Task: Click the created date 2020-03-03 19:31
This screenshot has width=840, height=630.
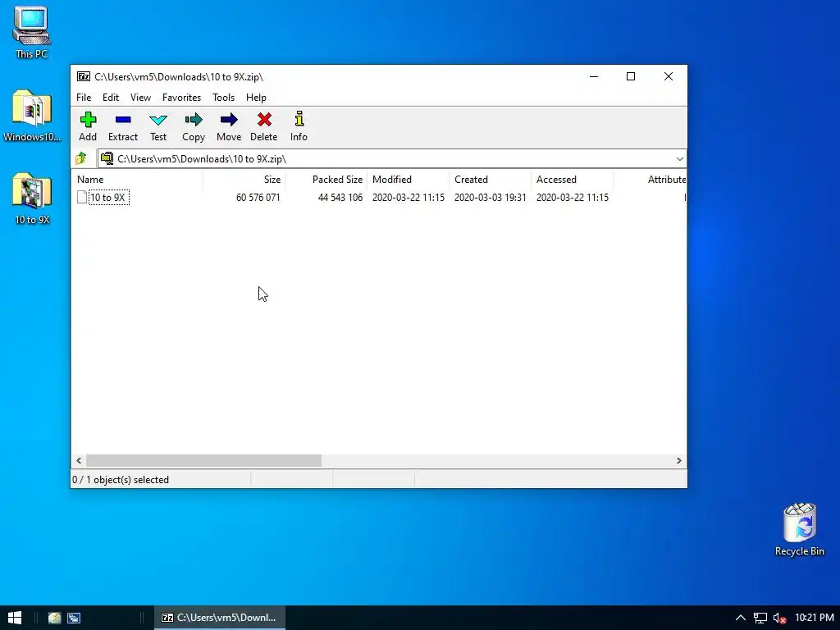Action: (491, 197)
